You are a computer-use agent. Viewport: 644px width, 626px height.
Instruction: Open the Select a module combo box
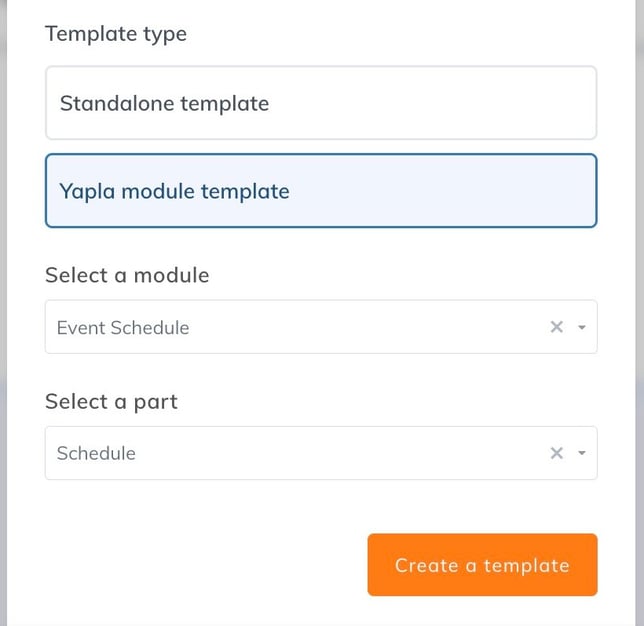[x=300, y=327]
